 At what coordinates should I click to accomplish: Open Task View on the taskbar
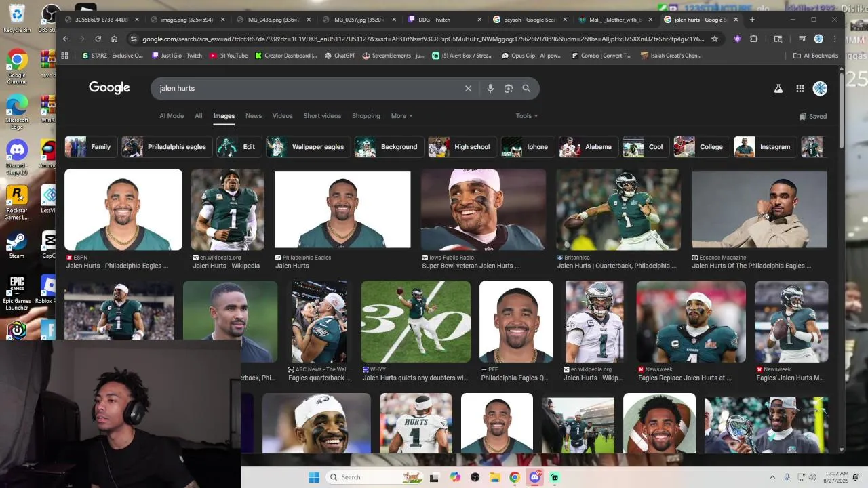435,477
